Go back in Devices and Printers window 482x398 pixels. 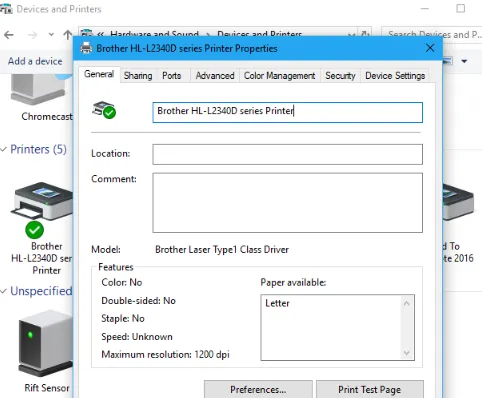tap(9, 35)
